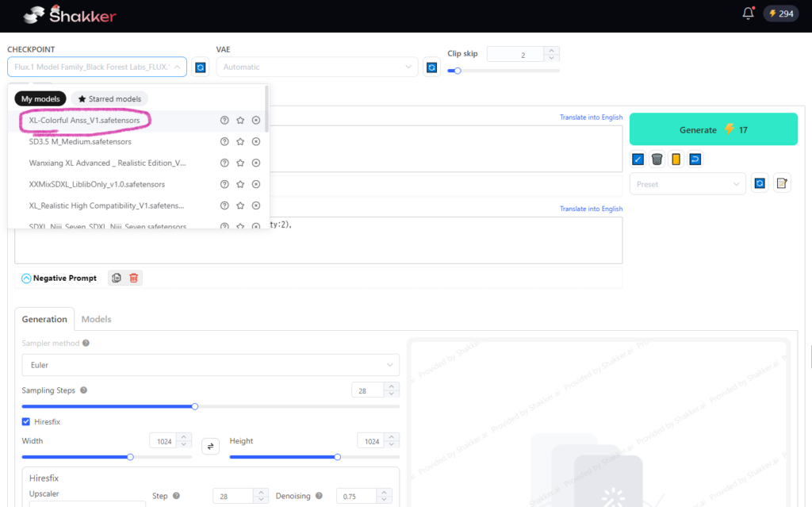Refresh the checkpoint list
Image resolution: width=812 pixels, height=507 pixels.
(x=201, y=67)
